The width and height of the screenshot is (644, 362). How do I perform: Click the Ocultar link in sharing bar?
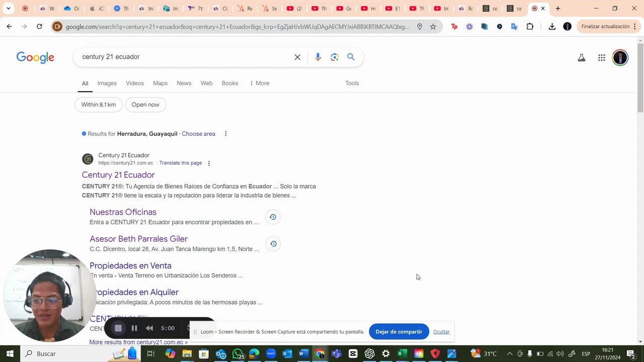441,332
